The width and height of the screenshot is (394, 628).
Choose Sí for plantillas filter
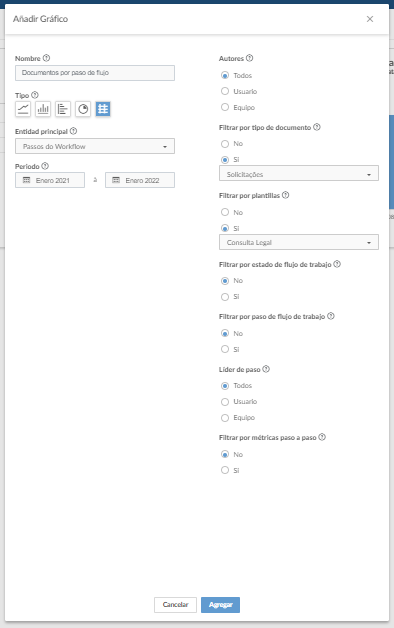[225, 228]
